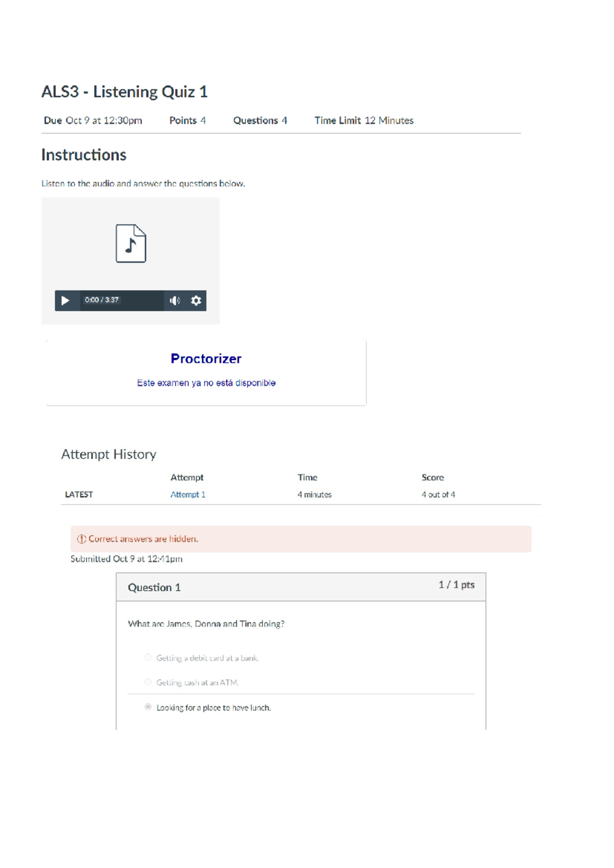The width and height of the screenshot is (614, 868).
Task: Open the Attempt 1 link
Action: tap(188, 494)
